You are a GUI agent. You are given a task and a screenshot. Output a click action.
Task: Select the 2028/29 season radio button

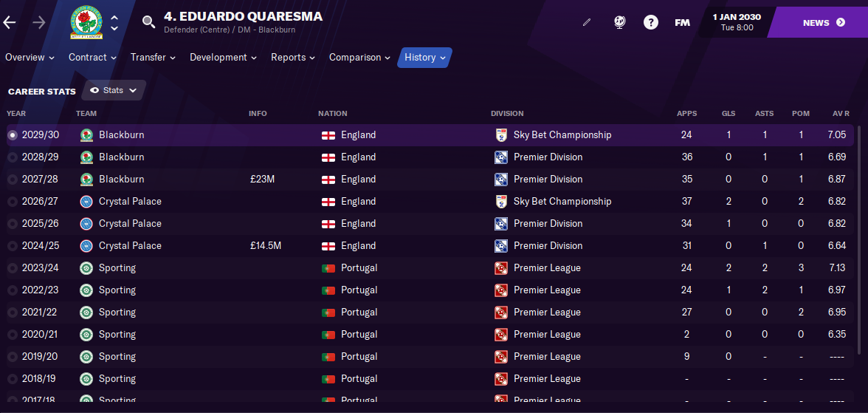(x=13, y=157)
